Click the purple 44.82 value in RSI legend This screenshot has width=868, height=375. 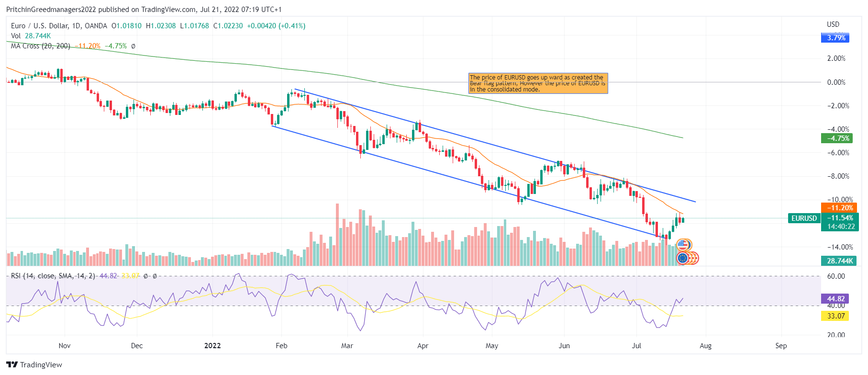coord(108,276)
